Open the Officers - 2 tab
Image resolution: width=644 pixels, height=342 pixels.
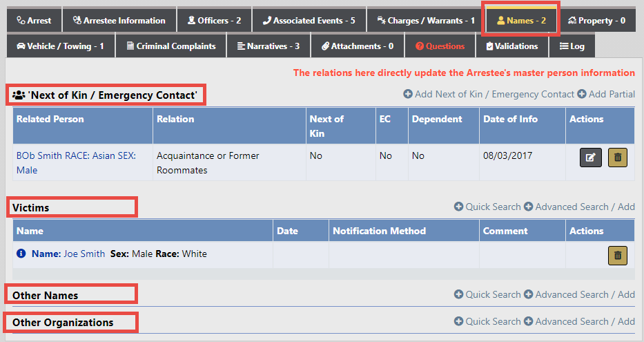[215, 21]
